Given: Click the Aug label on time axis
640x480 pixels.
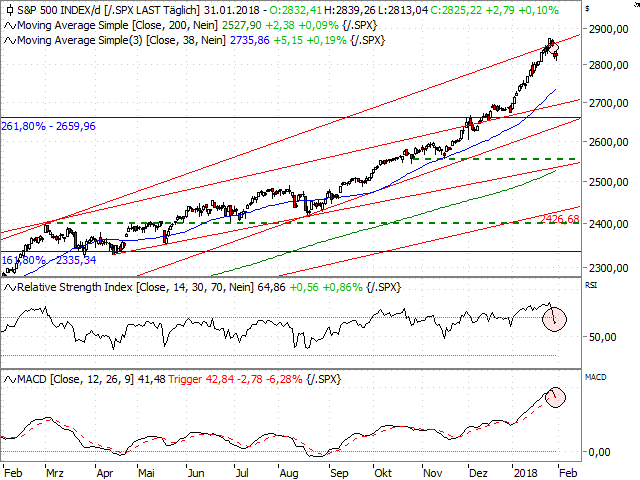Looking at the screenshot, I should click(289, 473).
